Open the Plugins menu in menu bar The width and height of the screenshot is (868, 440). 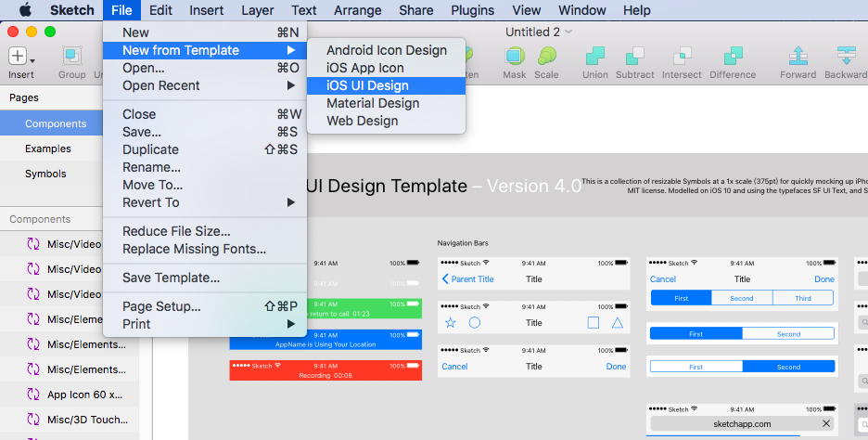click(473, 10)
